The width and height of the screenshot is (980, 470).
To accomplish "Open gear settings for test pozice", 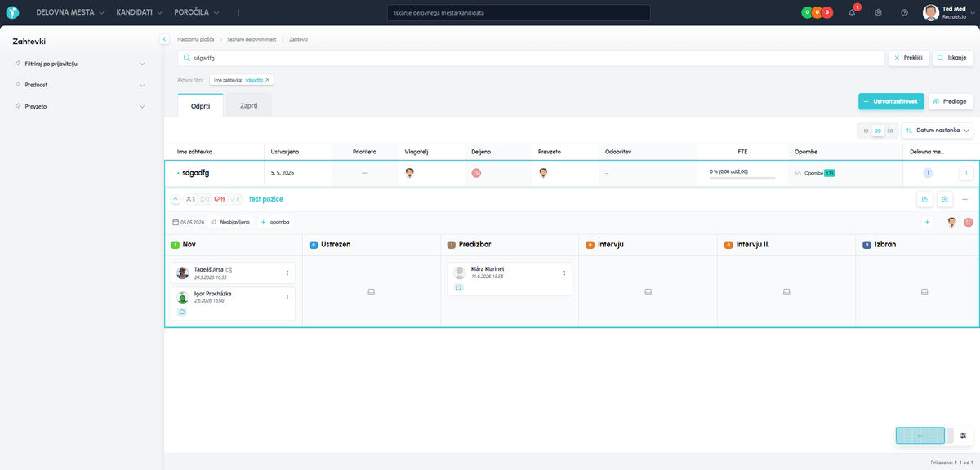I will pos(945,199).
